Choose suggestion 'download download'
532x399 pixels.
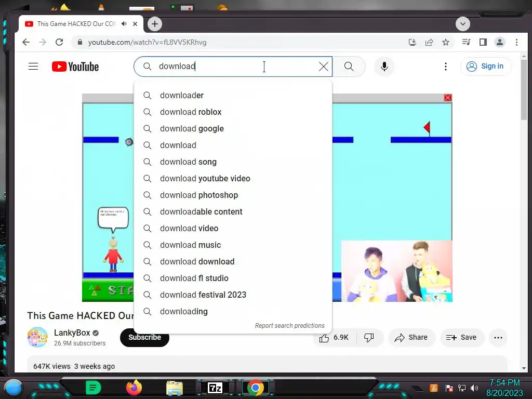(x=233, y=262)
